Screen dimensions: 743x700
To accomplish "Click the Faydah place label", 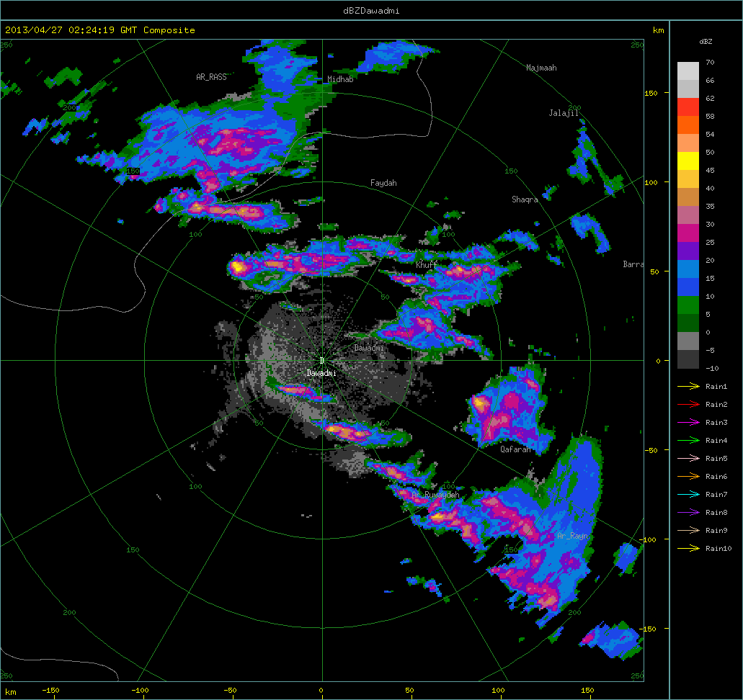I will point(383,183).
